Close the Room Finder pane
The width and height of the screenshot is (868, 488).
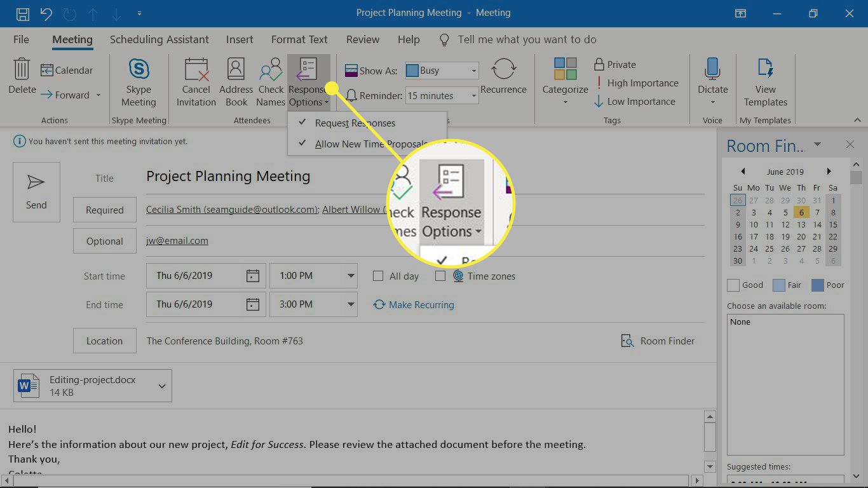850,145
